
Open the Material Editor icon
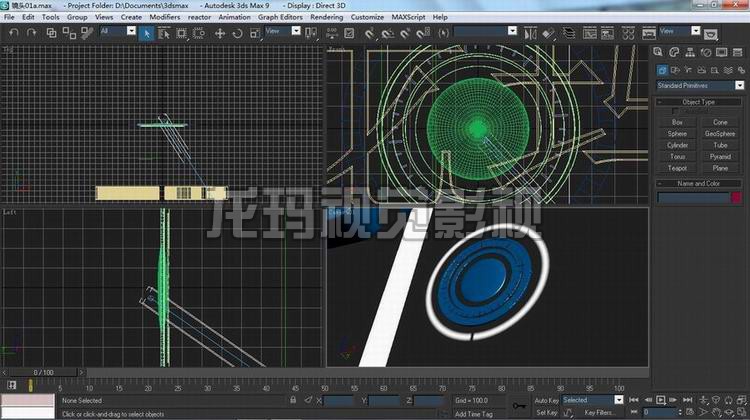pyautogui.click(x=629, y=33)
